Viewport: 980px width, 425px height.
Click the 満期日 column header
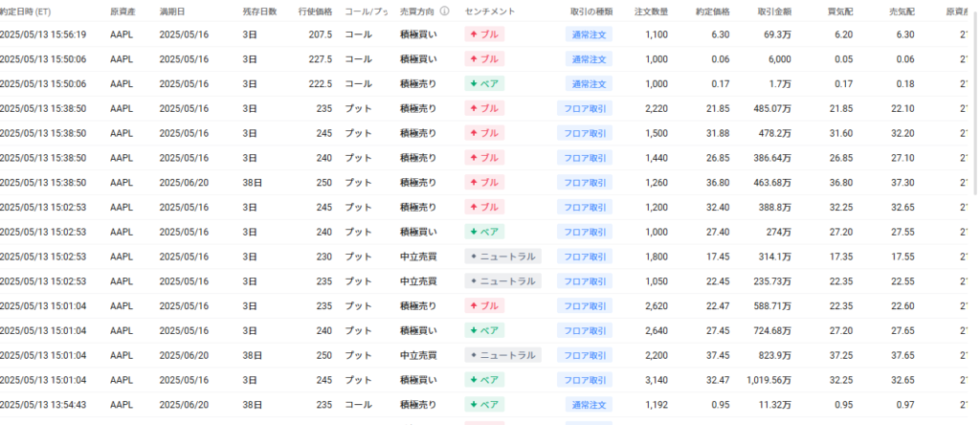point(172,11)
